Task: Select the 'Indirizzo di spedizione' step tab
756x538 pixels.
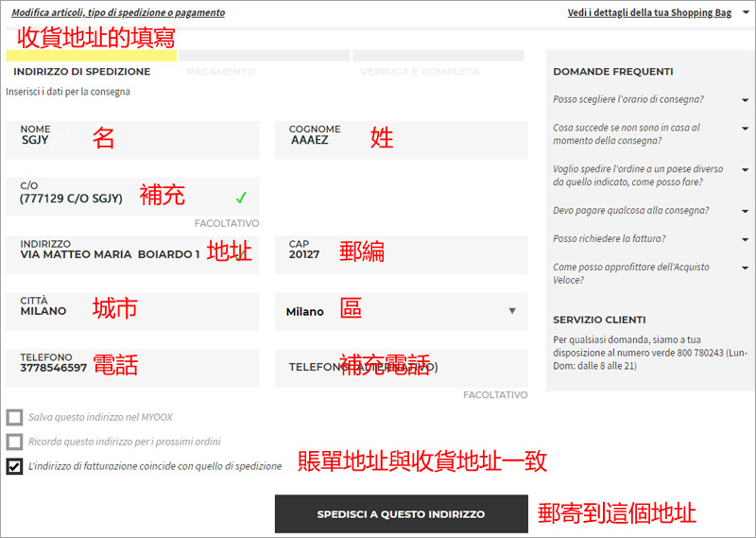Action: (82, 71)
